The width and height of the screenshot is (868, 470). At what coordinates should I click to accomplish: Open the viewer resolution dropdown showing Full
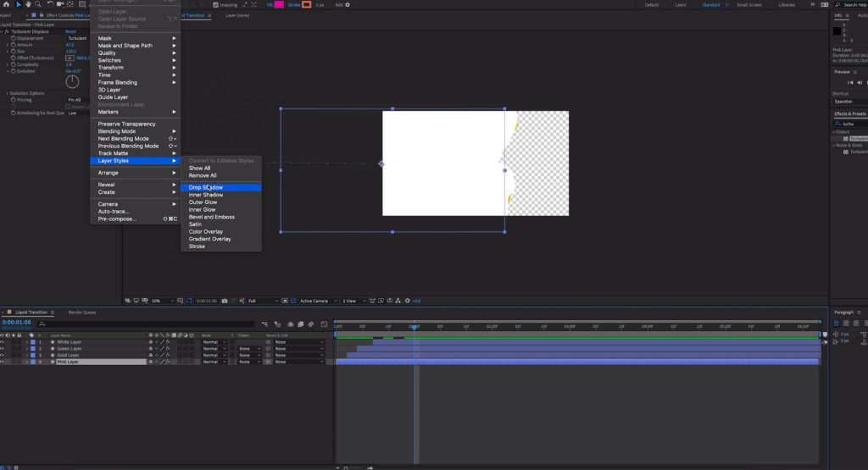pyautogui.click(x=263, y=301)
